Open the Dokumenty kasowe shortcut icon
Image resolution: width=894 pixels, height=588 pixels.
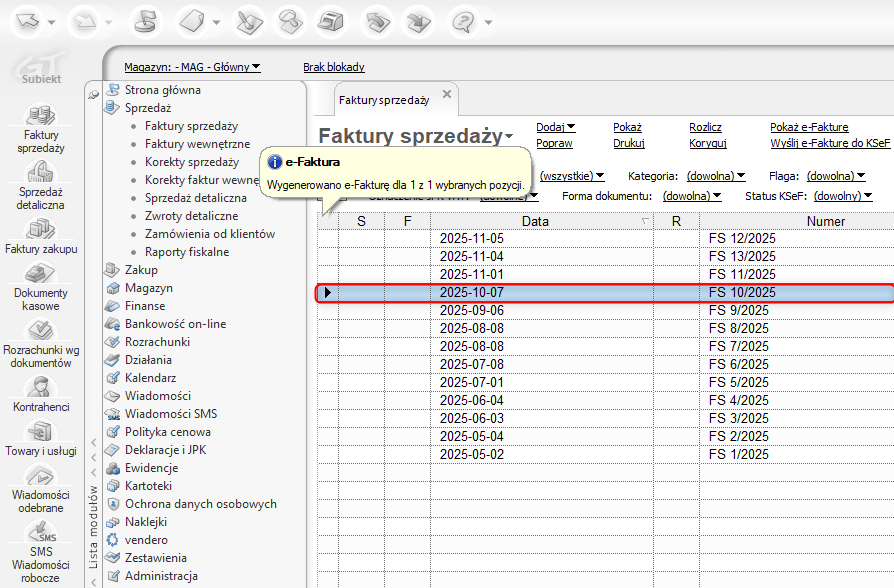click(x=40, y=274)
